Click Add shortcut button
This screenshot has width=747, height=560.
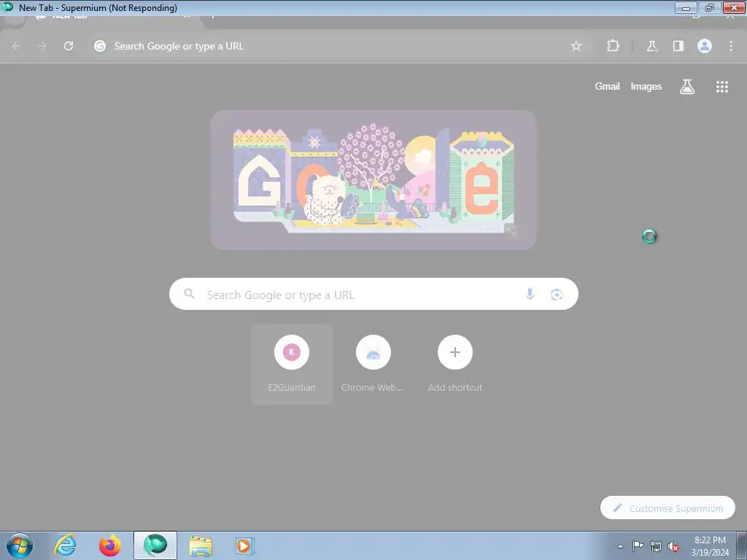pos(455,364)
